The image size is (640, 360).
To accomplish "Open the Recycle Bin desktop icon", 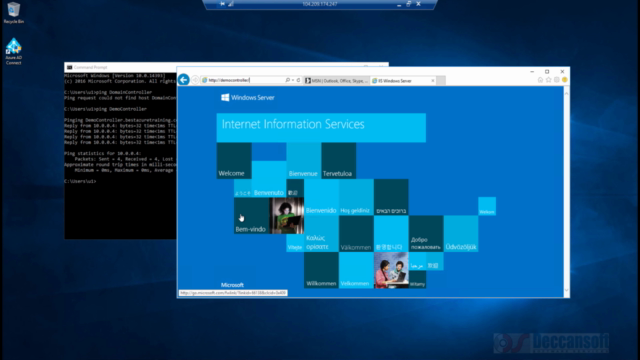I will click(13, 12).
